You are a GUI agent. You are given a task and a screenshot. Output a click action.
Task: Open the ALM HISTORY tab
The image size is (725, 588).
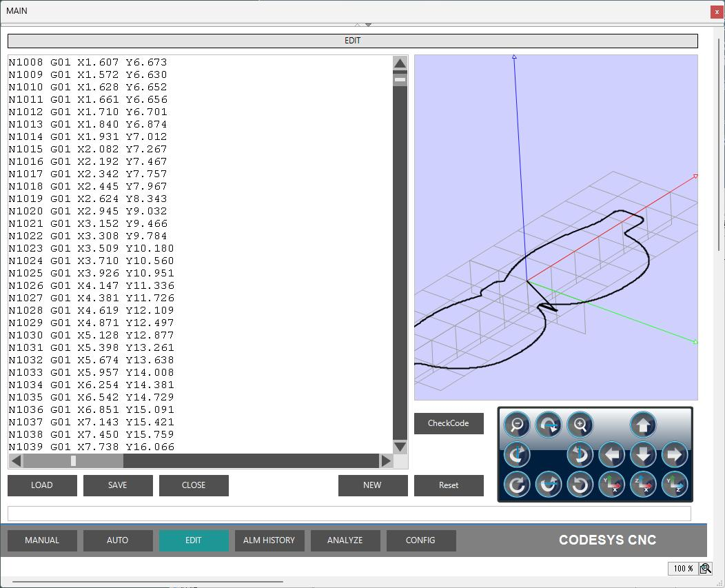(269, 540)
